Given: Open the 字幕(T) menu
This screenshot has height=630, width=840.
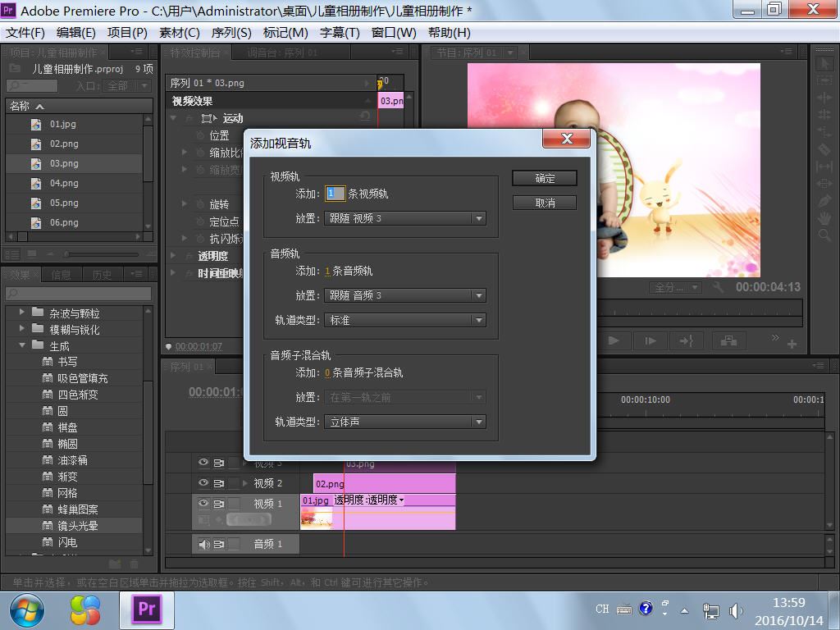Looking at the screenshot, I should click(340, 33).
